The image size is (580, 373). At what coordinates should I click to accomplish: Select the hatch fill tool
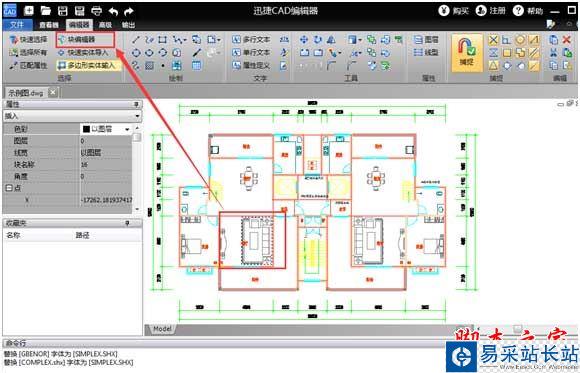149,65
